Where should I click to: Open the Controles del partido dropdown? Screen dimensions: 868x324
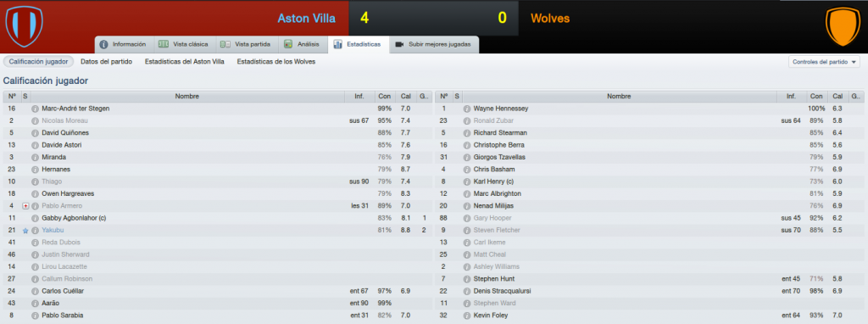pos(824,62)
